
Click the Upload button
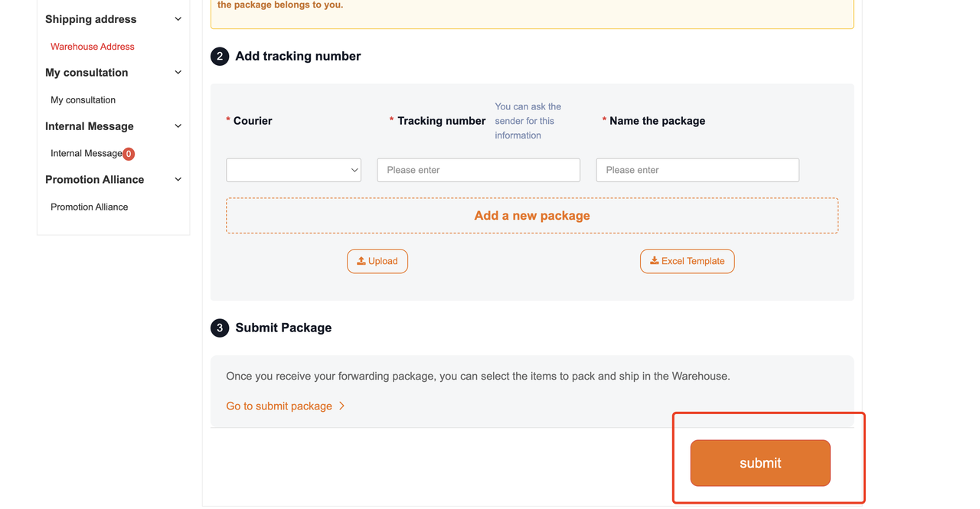pyautogui.click(x=377, y=261)
